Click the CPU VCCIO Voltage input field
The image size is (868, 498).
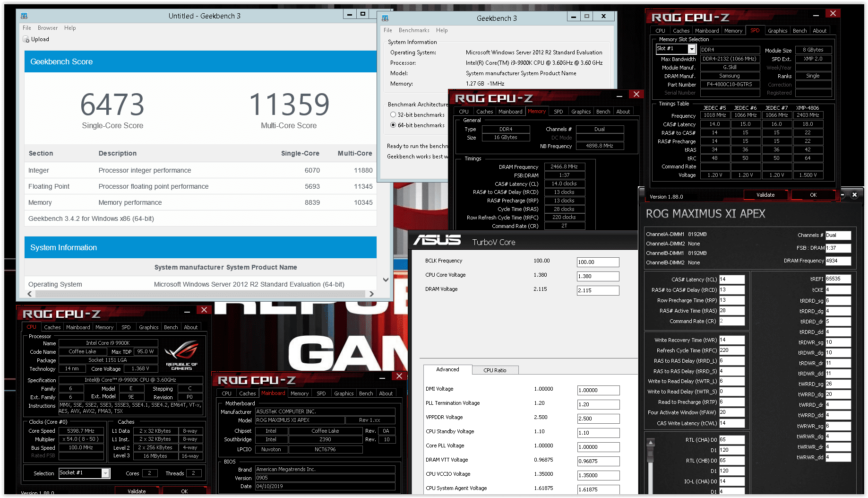[598, 475]
